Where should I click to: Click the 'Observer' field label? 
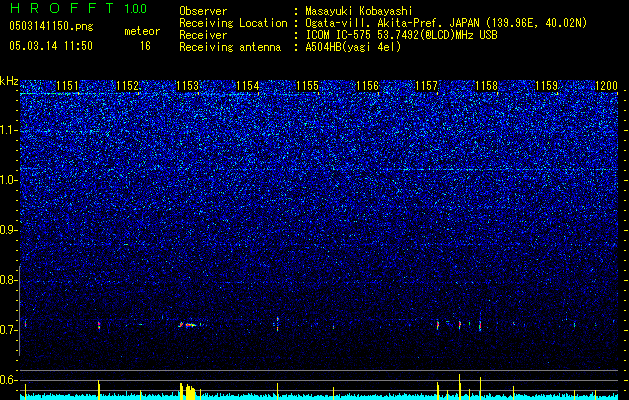[203, 11]
